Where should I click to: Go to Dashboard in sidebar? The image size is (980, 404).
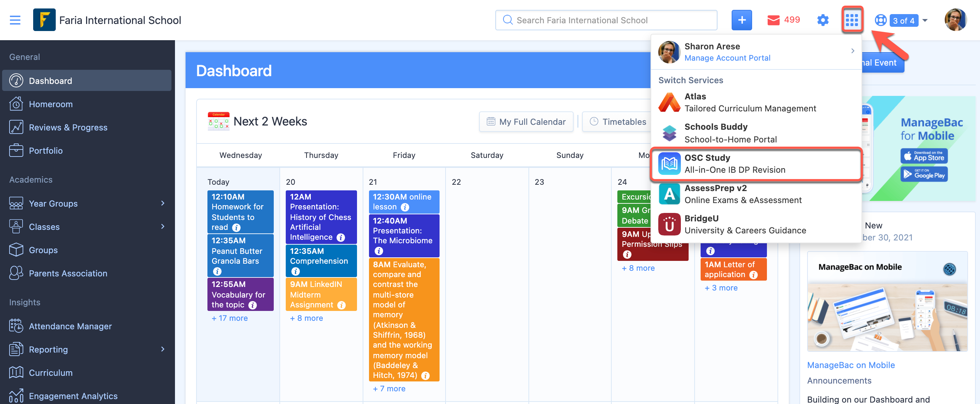pos(87,81)
